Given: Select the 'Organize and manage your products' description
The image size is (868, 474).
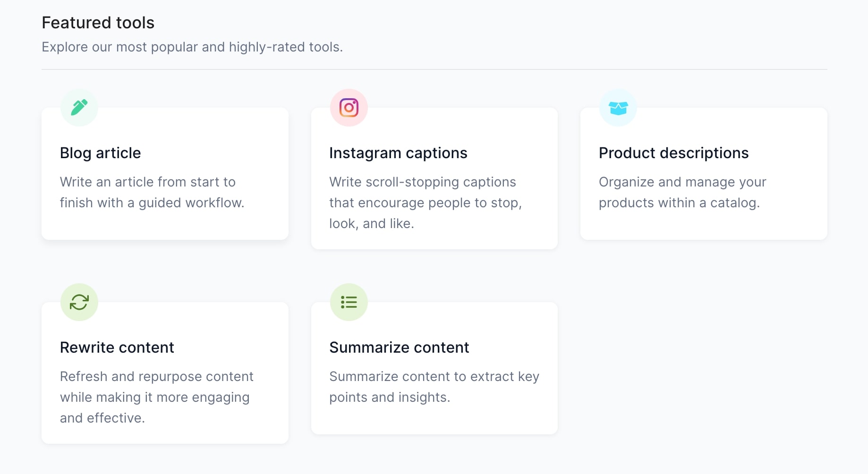Looking at the screenshot, I should pos(682,192).
